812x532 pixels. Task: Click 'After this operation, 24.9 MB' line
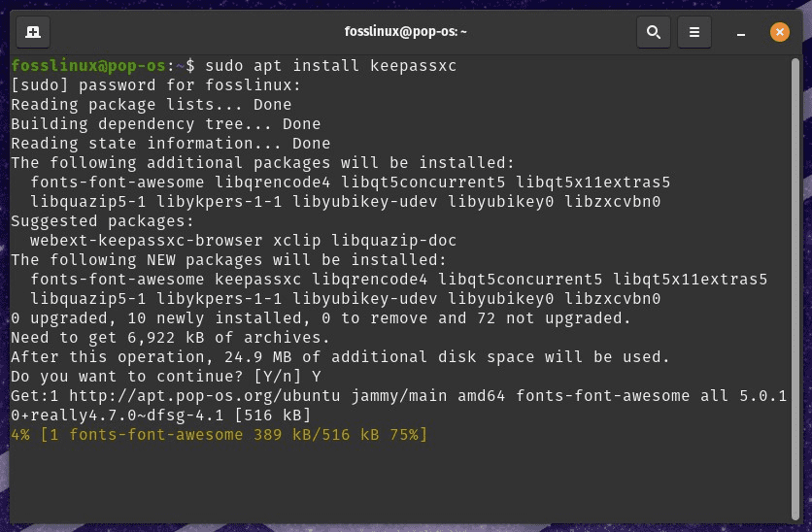pyautogui.click(x=340, y=357)
